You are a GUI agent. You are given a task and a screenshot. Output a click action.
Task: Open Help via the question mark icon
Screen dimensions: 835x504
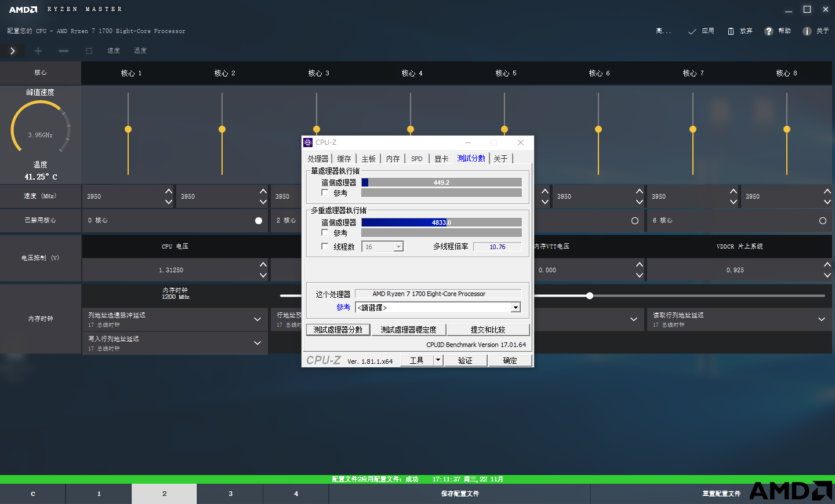tap(769, 31)
